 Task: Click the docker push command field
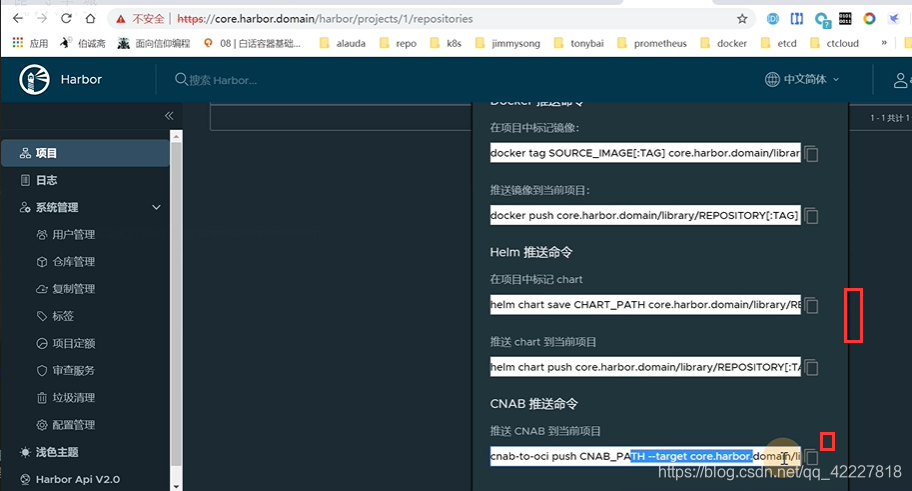click(x=645, y=215)
